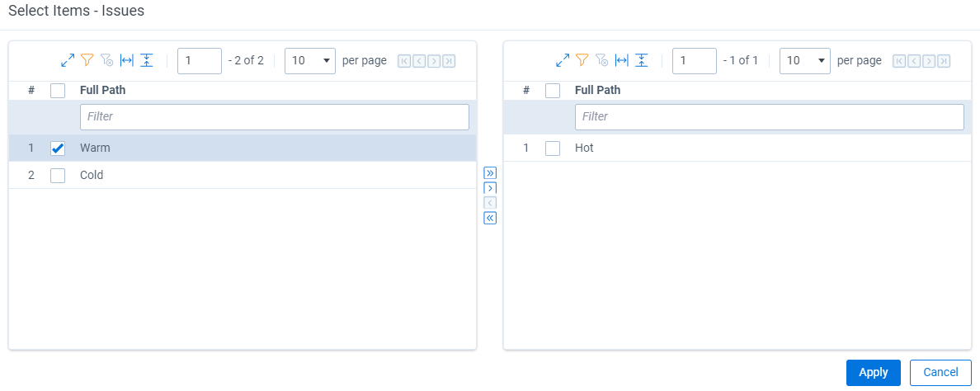Click right panel page number field
980x391 pixels.
pos(695,61)
